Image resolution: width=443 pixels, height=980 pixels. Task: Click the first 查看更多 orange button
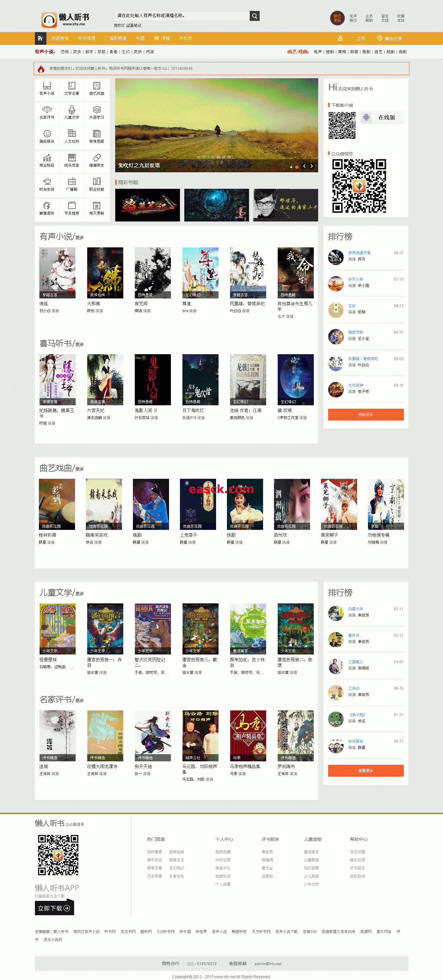[366, 414]
